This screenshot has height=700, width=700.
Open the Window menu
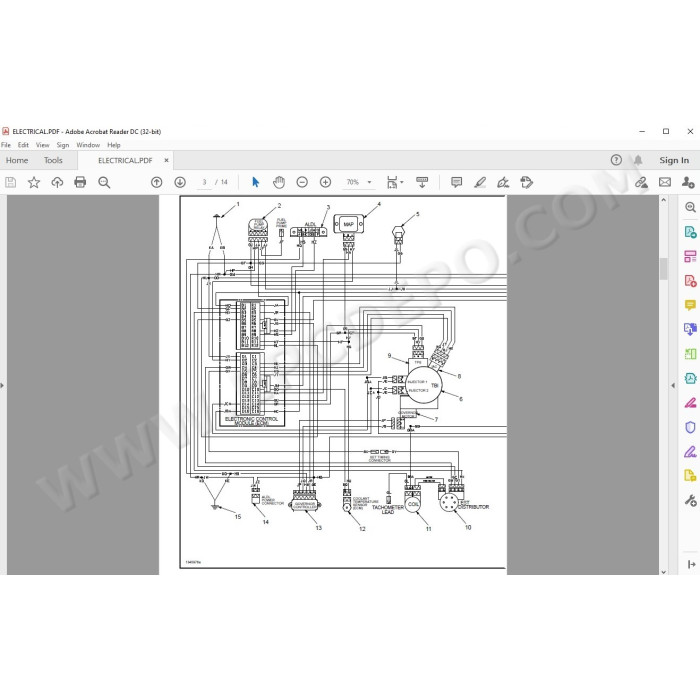coord(88,145)
